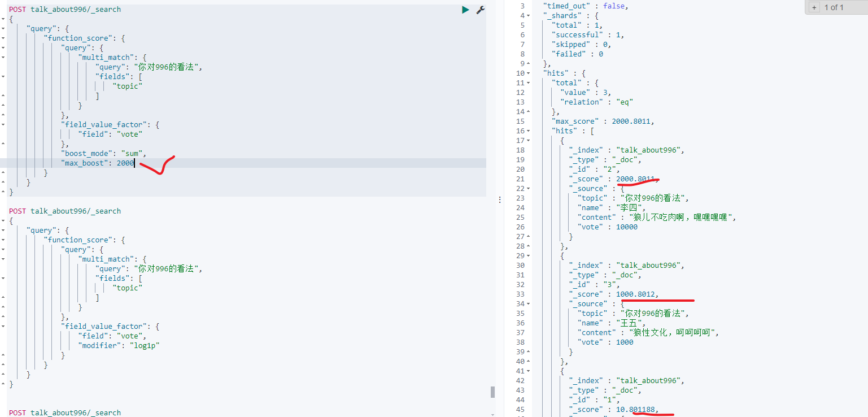The height and width of the screenshot is (417, 868).
Task: Fold "field_value_factor" in the first request
Action: pyautogui.click(x=3, y=125)
